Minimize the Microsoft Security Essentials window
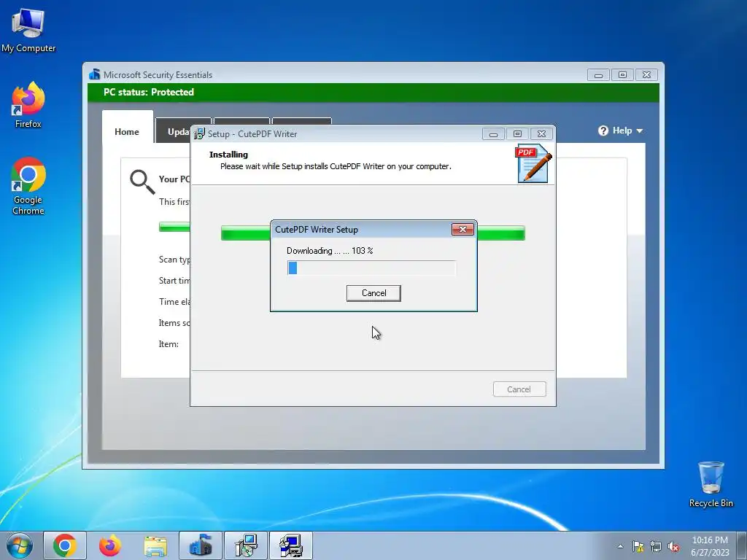The width and height of the screenshot is (747, 560). point(598,75)
